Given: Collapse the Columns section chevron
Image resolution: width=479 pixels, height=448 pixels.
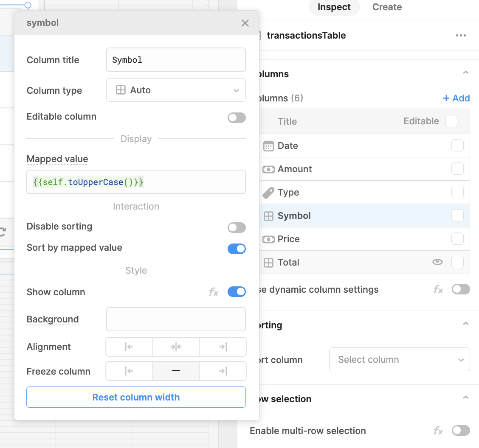Looking at the screenshot, I should (x=465, y=73).
